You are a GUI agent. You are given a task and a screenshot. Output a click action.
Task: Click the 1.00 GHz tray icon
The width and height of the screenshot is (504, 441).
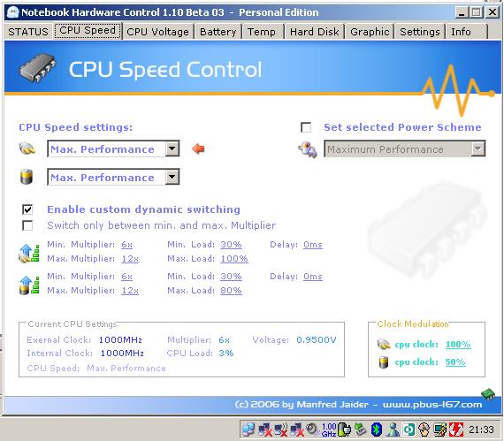[x=329, y=430]
